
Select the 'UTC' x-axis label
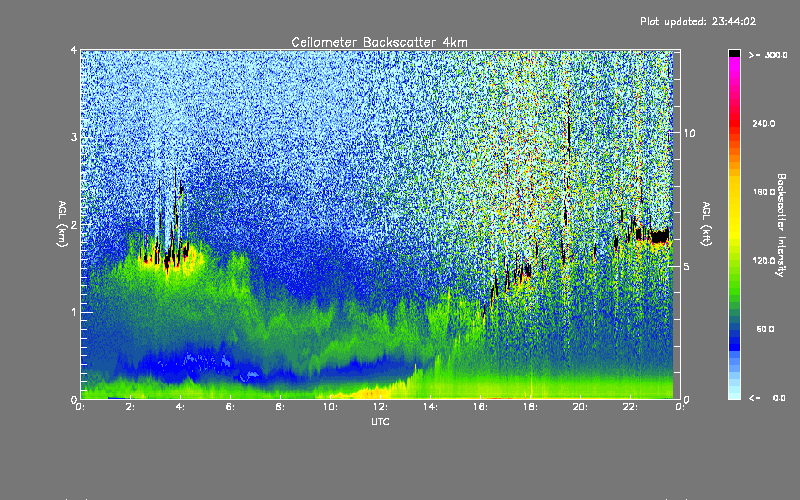click(x=380, y=421)
